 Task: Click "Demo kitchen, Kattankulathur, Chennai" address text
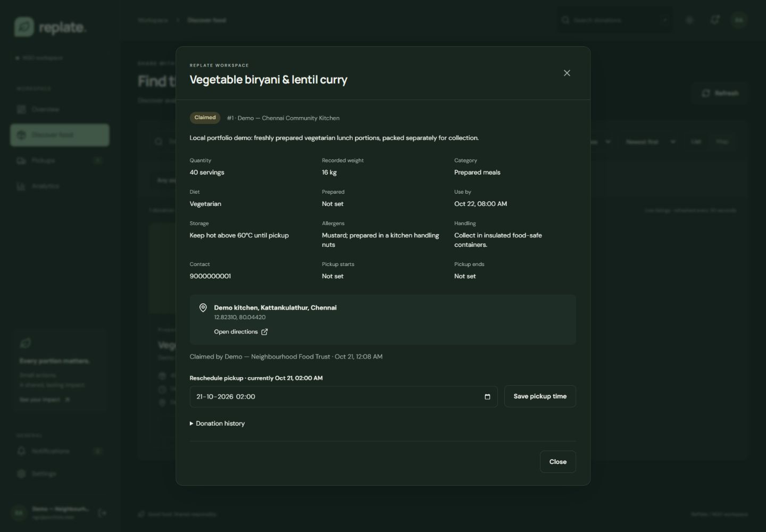276,307
